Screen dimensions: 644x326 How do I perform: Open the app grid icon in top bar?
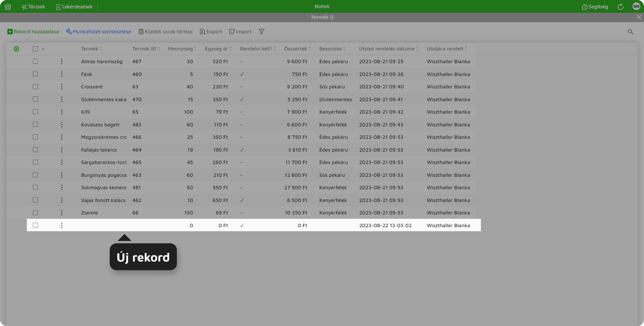(x=8, y=7)
